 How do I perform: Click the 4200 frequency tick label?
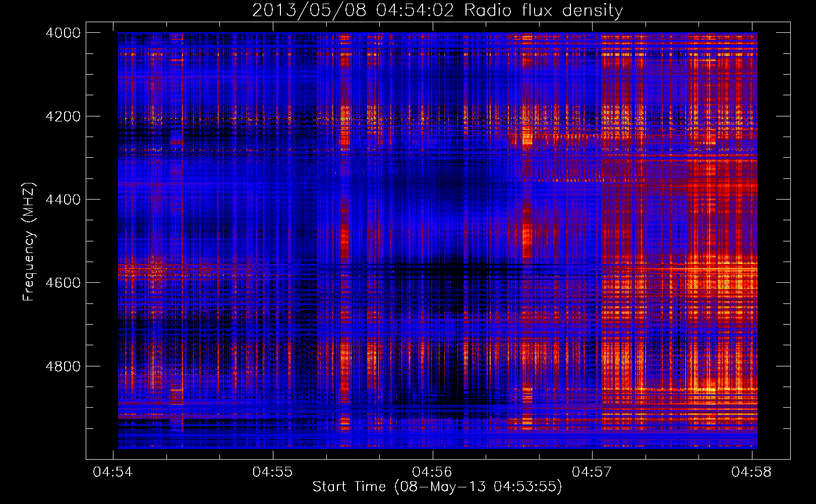pos(63,116)
